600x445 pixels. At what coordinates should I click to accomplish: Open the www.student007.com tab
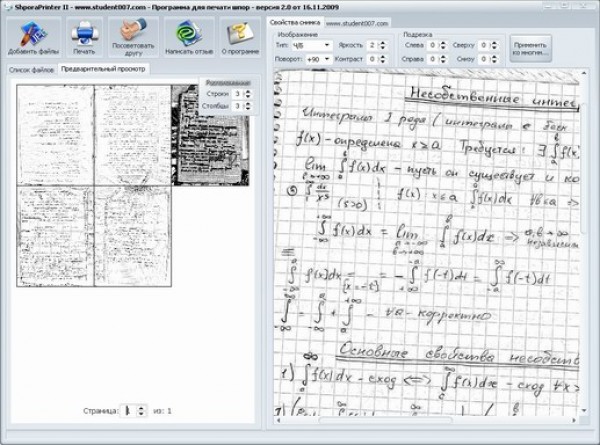pyautogui.click(x=357, y=23)
